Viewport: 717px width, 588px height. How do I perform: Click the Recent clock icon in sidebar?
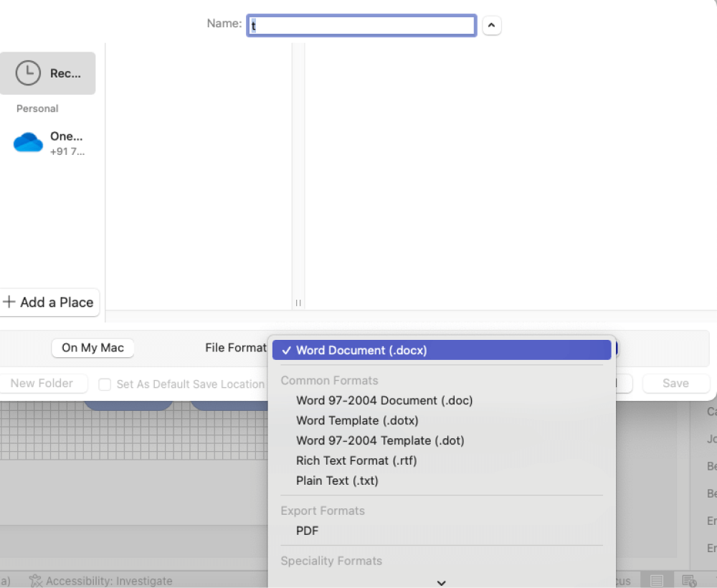pos(28,73)
